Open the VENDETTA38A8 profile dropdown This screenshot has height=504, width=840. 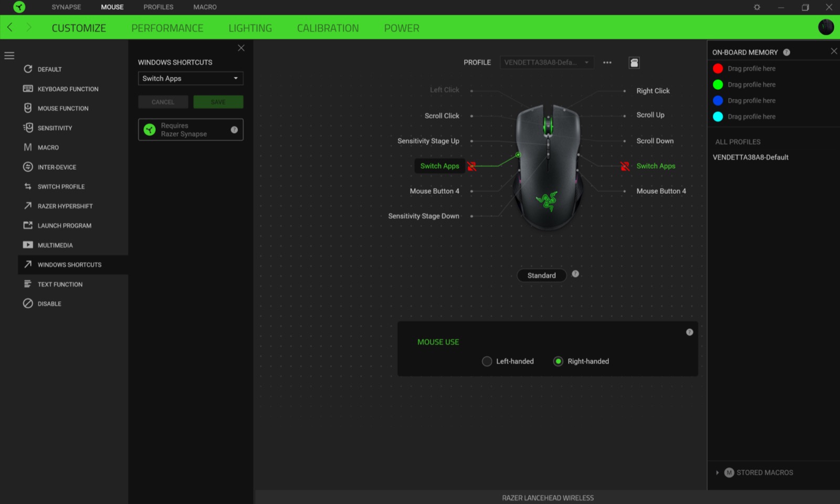tap(547, 62)
